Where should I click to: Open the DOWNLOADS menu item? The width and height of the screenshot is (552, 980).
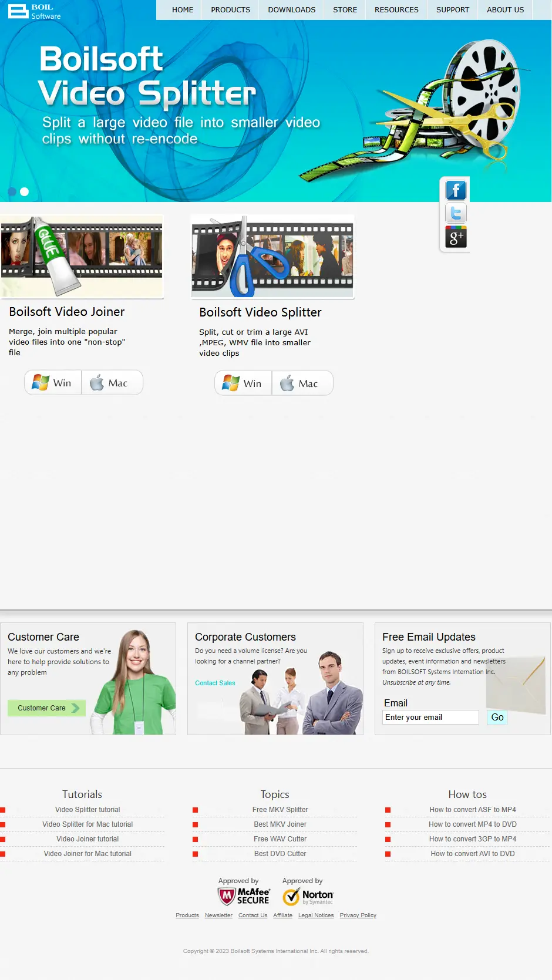click(292, 10)
